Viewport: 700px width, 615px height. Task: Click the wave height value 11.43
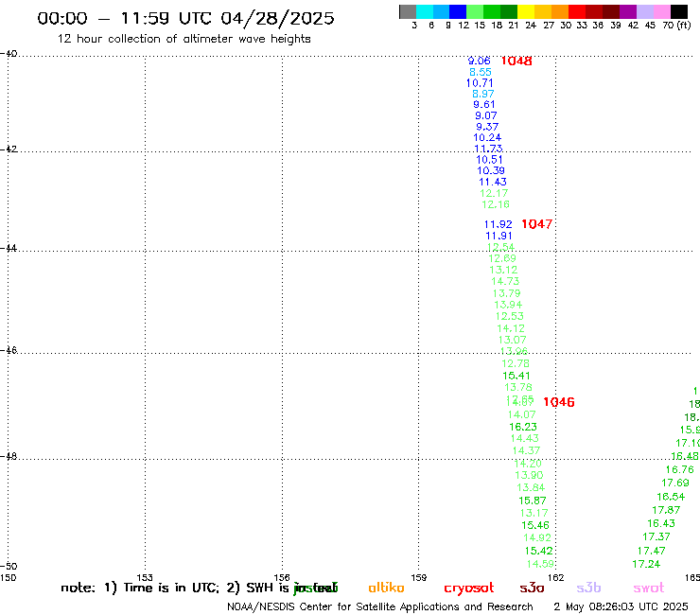[493, 182]
